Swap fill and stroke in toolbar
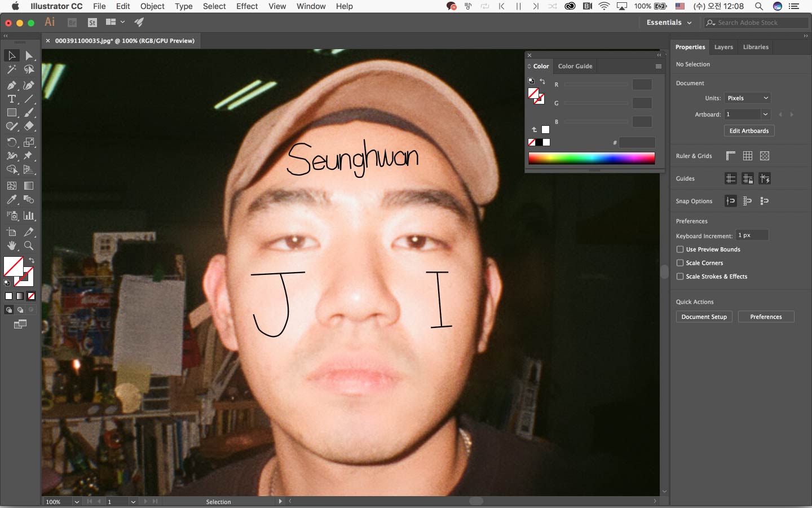This screenshot has height=508, width=812. coord(32,261)
